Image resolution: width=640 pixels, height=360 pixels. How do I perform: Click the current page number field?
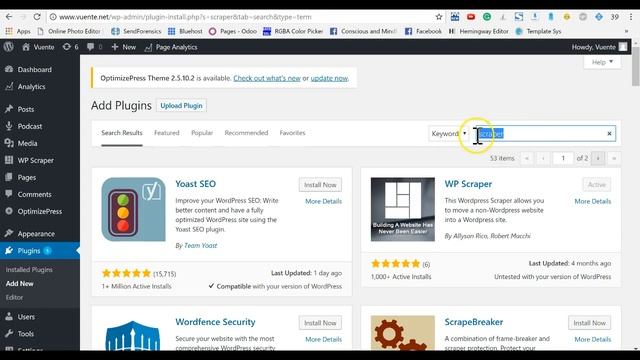click(x=563, y=158)
